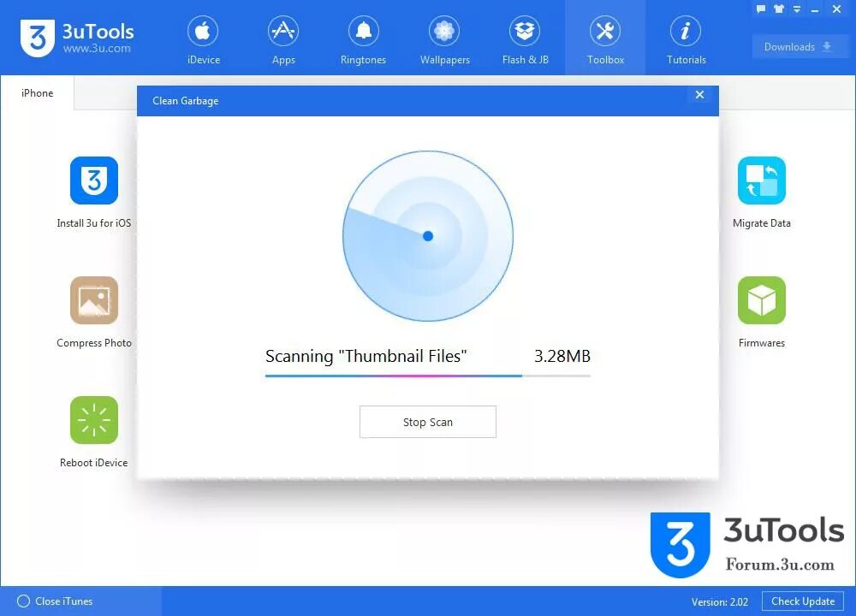This screenshot has height=616, width=856.
Task: Minimize the 3uTools window
Action: (x=815, y=9)
